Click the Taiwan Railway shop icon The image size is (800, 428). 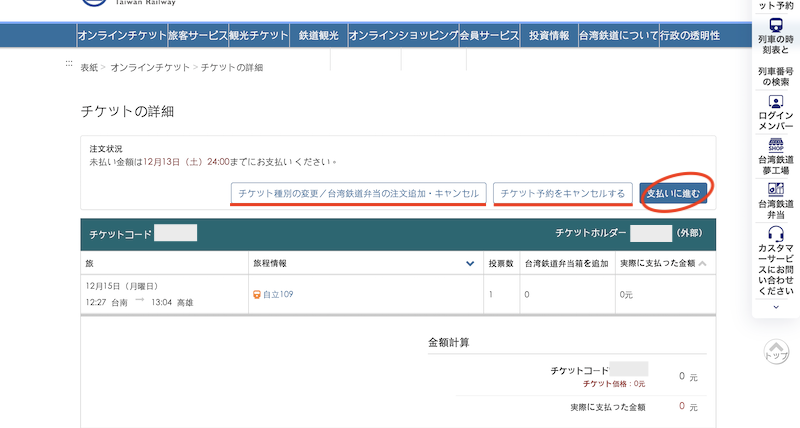775,145
